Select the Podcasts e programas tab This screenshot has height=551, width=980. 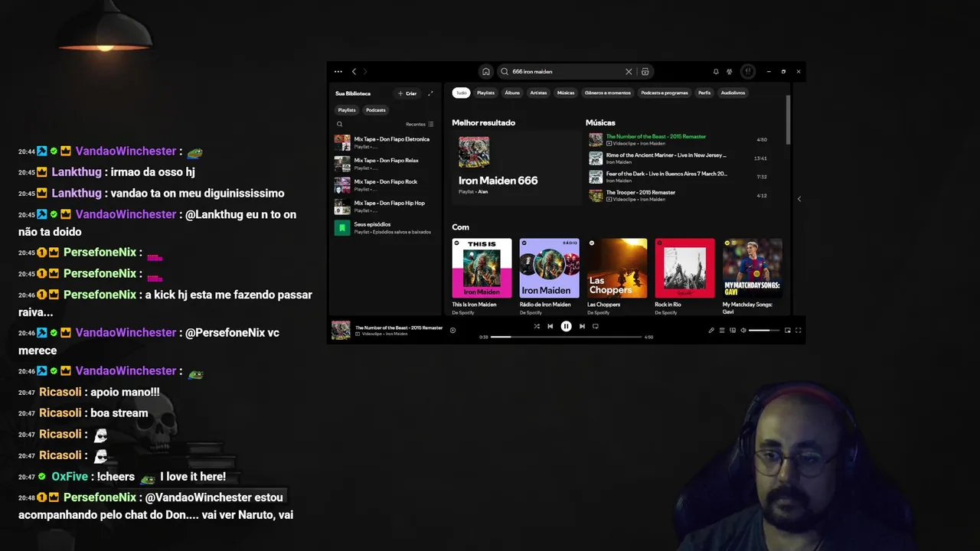[665, 93]
